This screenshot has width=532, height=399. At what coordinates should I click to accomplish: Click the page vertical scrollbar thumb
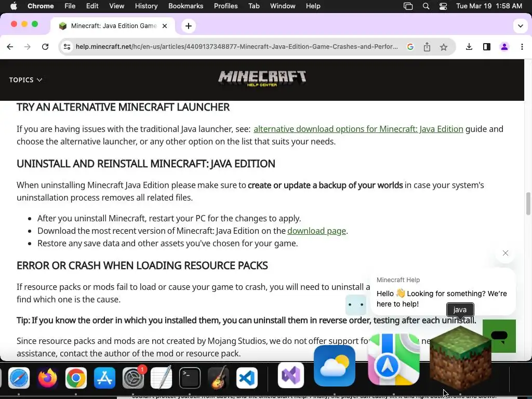click(528, 203)
